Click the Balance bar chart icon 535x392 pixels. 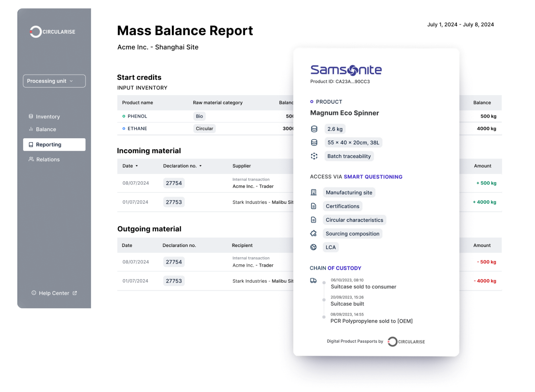click(x=31, y=129)
